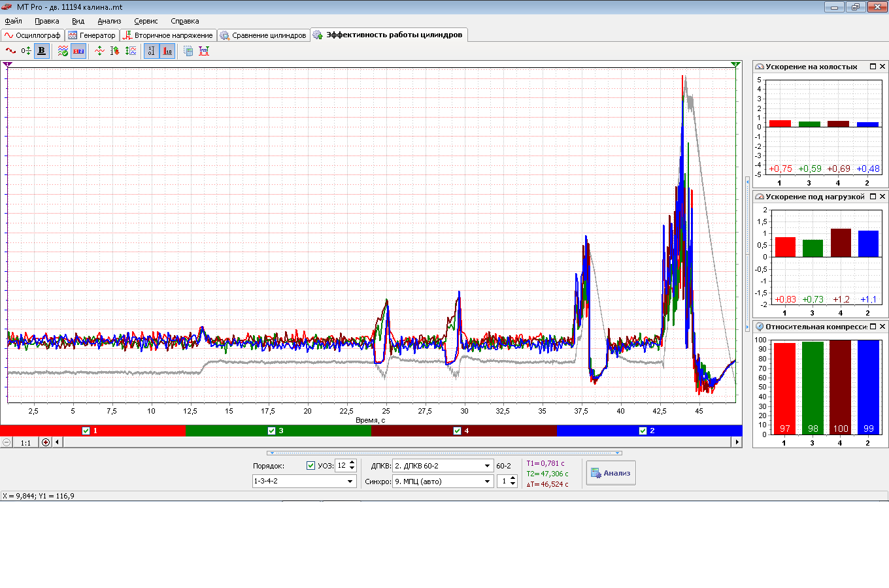
Task: Decrease the УОЗ value with down arrow
Action: coord(352,468)
